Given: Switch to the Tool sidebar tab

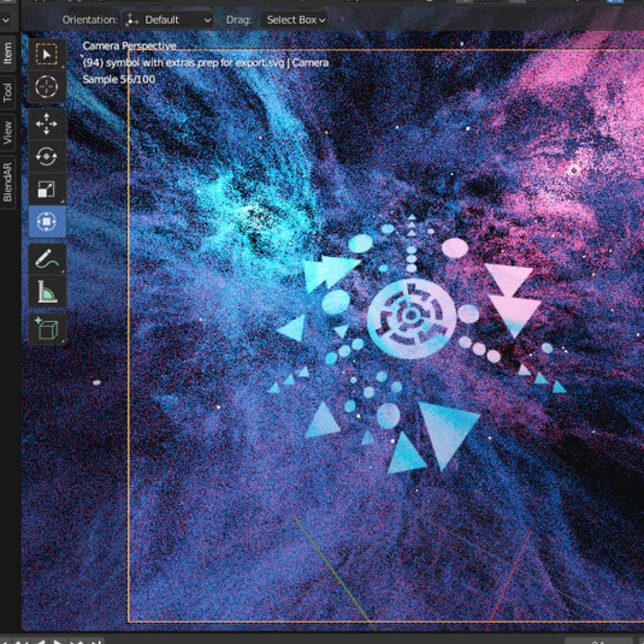Looking at the screenshot, I should click(8, 92).
